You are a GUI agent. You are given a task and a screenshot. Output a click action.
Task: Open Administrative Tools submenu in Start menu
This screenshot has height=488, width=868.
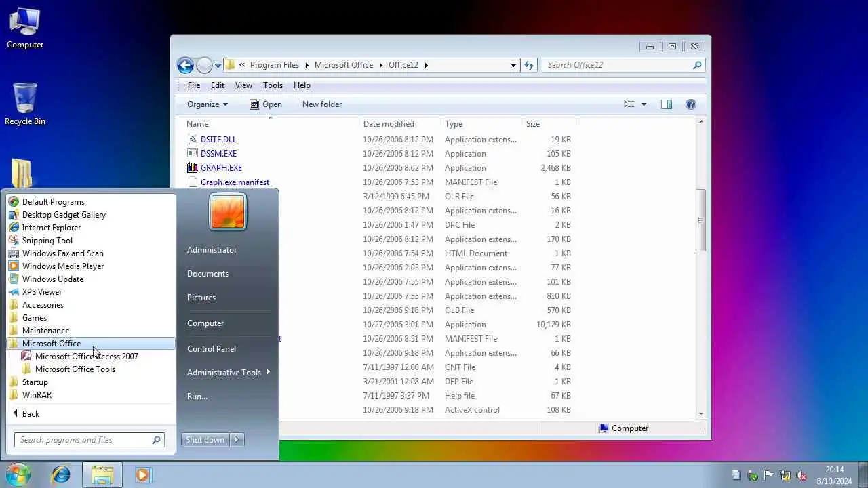click(x=228, y=373)
